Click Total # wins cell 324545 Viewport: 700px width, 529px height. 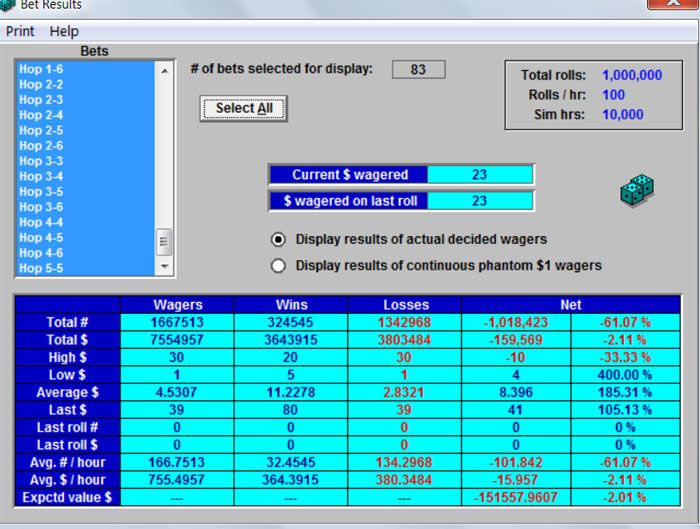291,322
